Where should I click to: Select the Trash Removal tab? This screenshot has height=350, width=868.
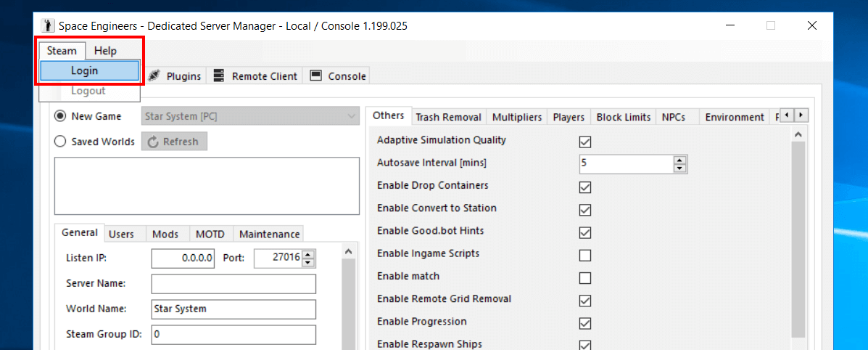pos(449,118)
